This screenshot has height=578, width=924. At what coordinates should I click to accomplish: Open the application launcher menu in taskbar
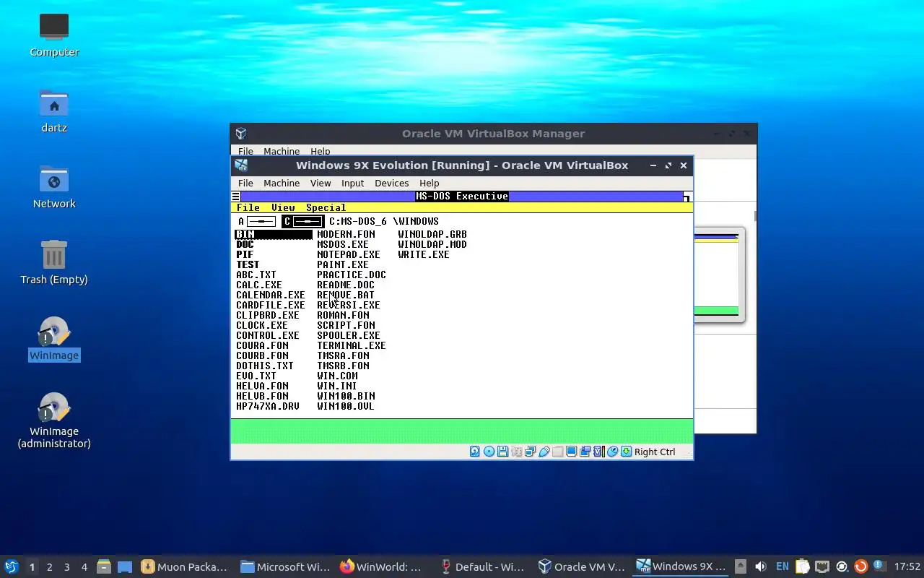[x=11, y=566]
